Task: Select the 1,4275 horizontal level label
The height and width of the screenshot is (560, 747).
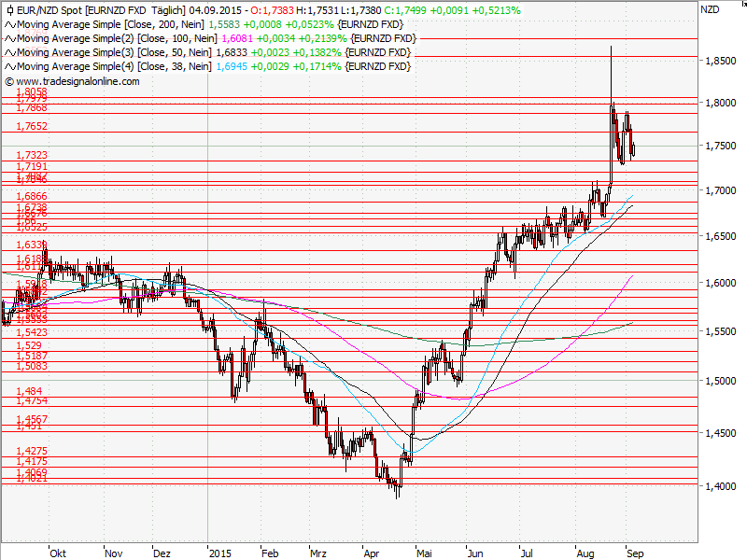Action: pyautogui.click(x=32, y=451)
